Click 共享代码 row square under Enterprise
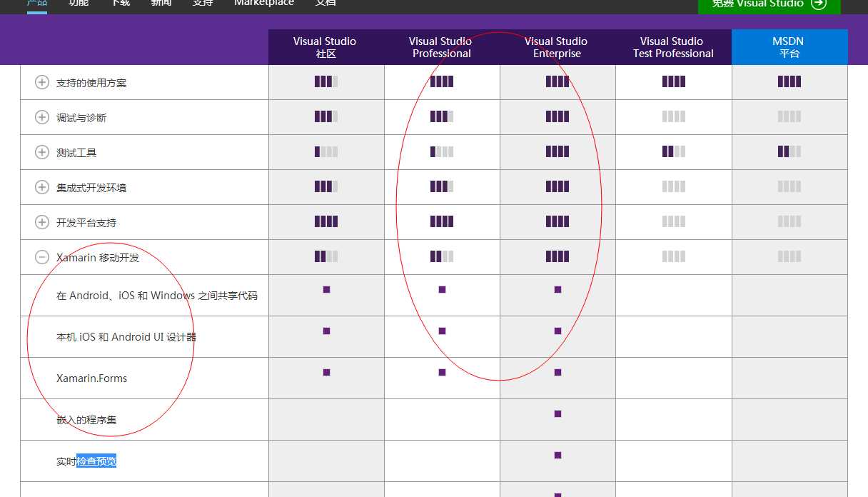 click(x=557, y=289)
